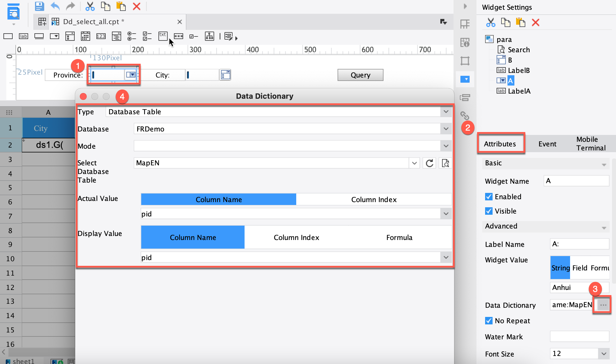This screenshot has height=364, width=616.
Task: Click the Preview table data icon
Action: pos(445,163)
